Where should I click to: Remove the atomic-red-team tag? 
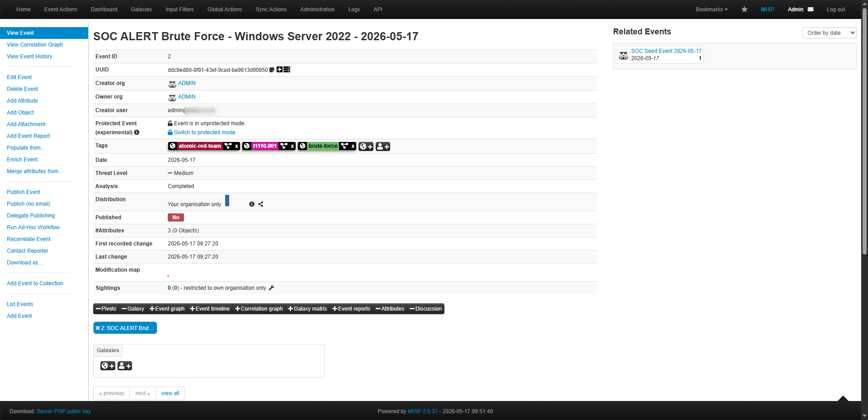pyautogui.click(x=236, y=146)
